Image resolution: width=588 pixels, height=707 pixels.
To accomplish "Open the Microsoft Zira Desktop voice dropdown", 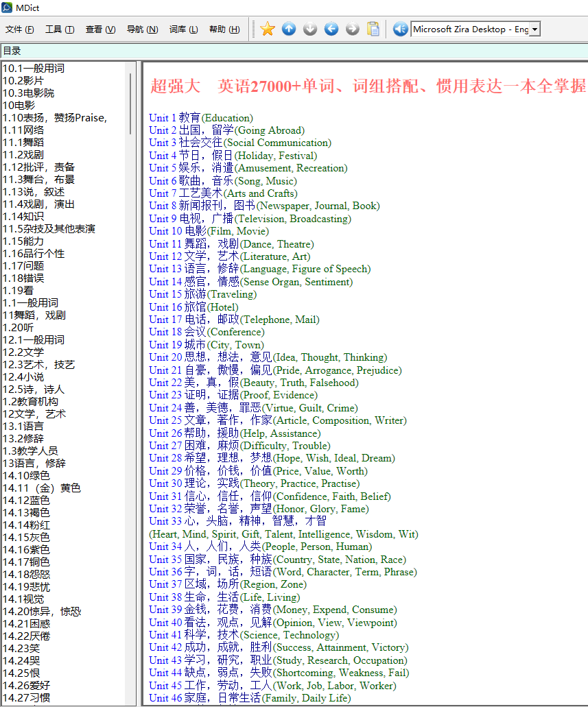I will tap(533, 29).
